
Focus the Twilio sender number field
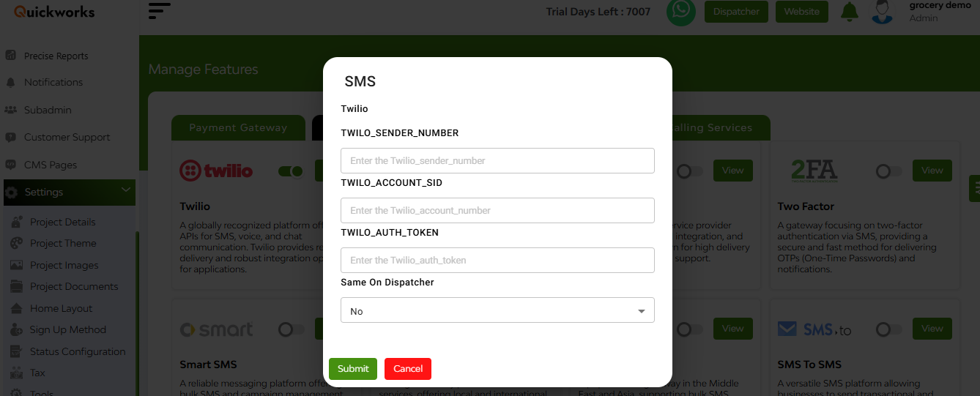(497, 160)
